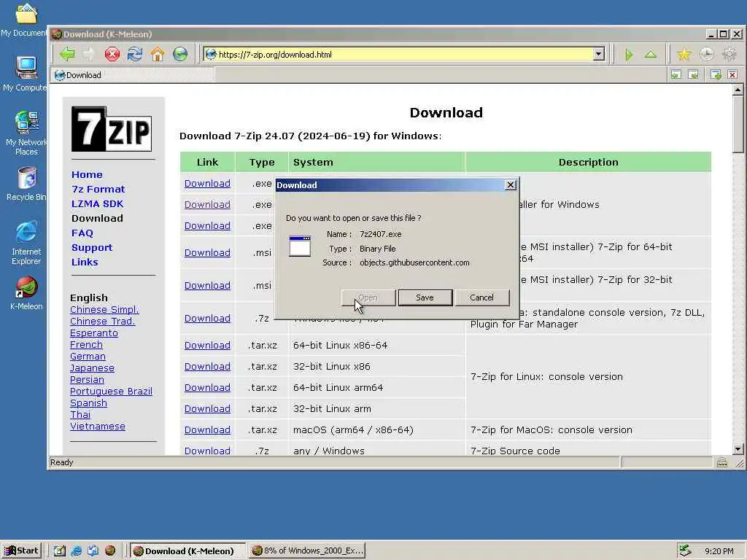Screen dimensions: 747x560
Task: Switch language to German
Action: pyautogui.click(x=88, y=356)
